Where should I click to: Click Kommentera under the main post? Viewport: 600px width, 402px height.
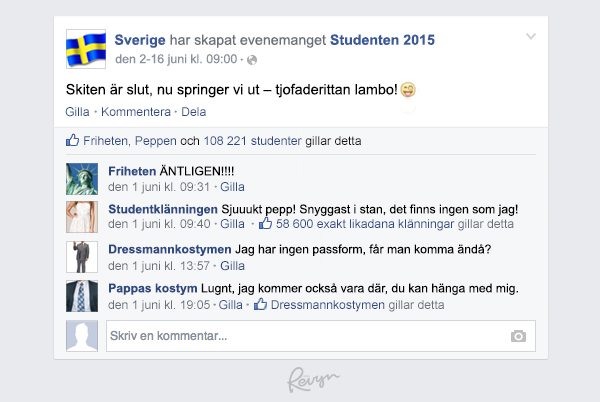click(136, 112)
